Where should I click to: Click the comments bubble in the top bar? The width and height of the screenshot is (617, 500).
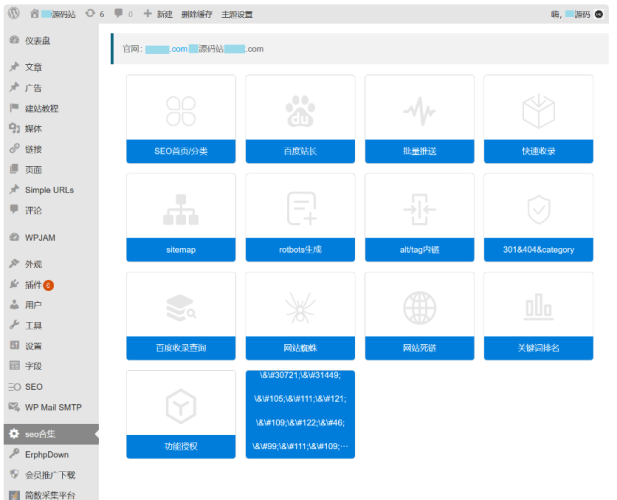(x=123, y=14)
